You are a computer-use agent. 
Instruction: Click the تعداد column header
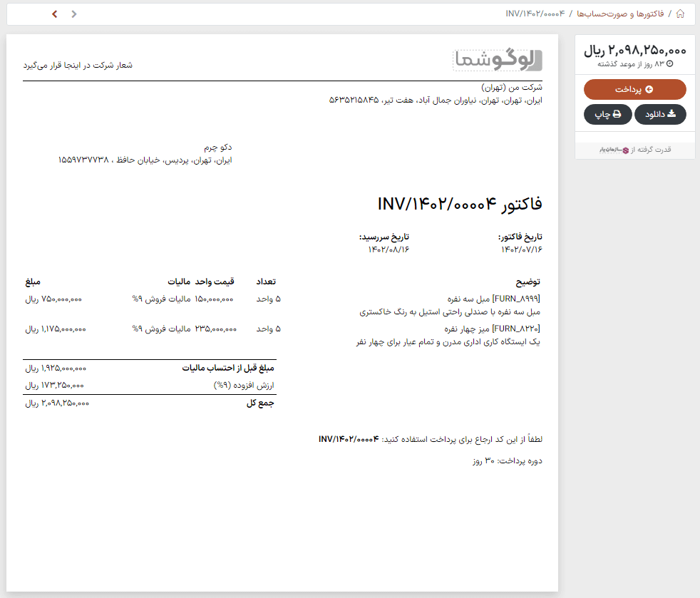(x=266, y=282)
